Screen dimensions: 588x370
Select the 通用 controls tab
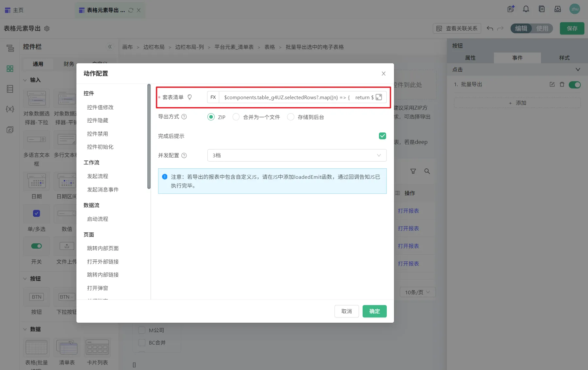click(38, 64)
